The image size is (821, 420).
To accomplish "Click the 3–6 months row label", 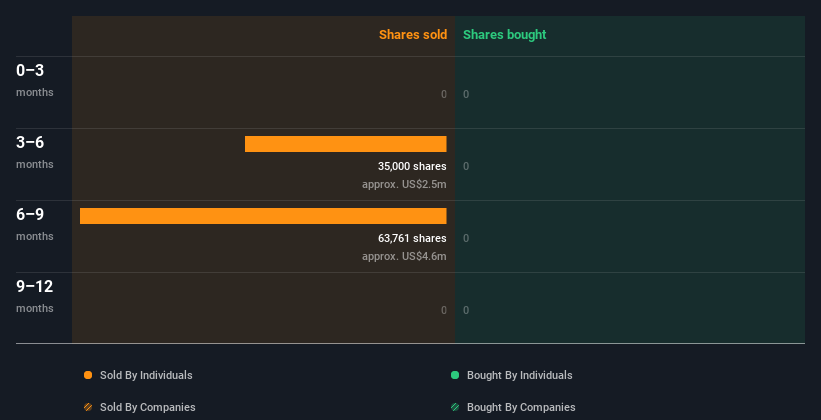I will click(x=35, y=152).
